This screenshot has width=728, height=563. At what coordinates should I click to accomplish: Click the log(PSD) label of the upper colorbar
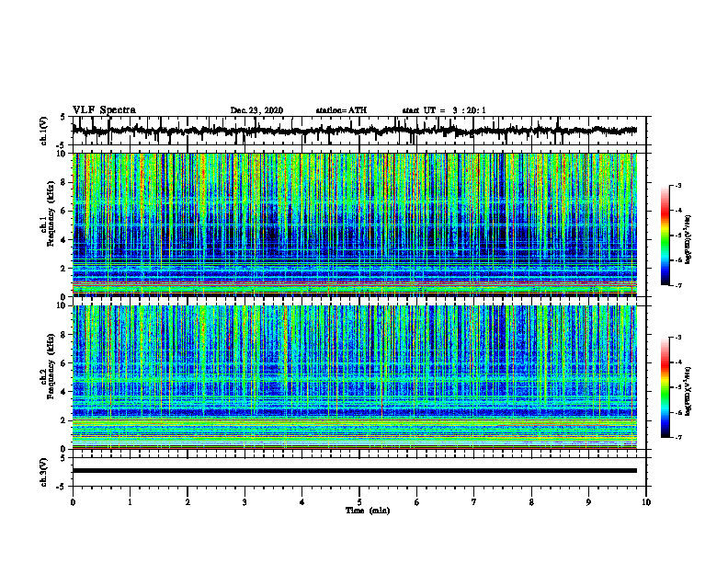coord(688,239)
